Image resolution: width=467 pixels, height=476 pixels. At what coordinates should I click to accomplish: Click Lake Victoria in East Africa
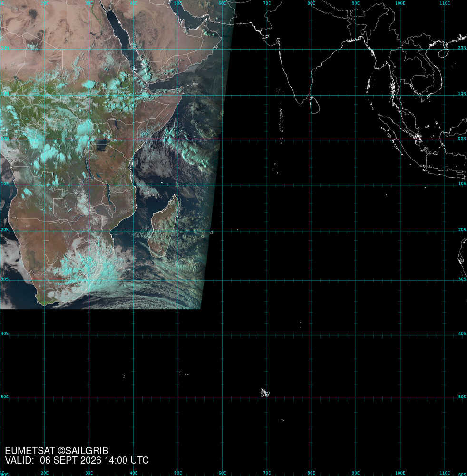102,145
